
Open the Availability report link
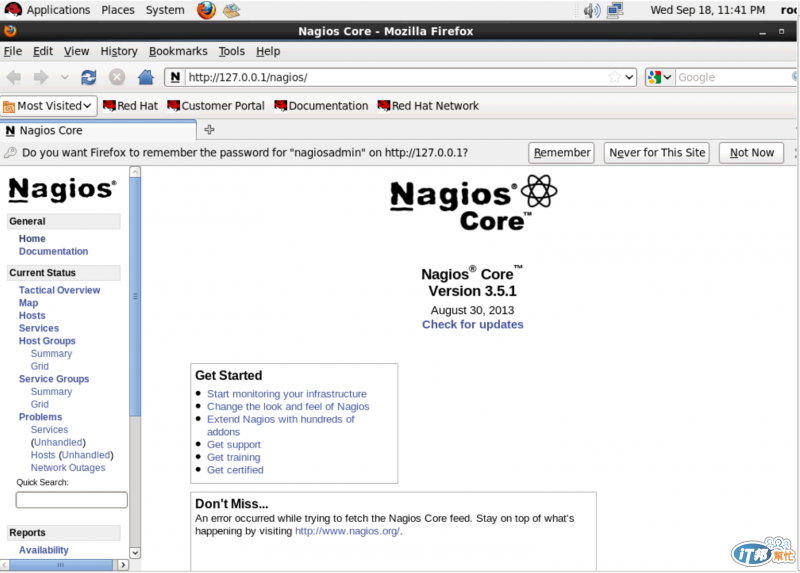43,550
